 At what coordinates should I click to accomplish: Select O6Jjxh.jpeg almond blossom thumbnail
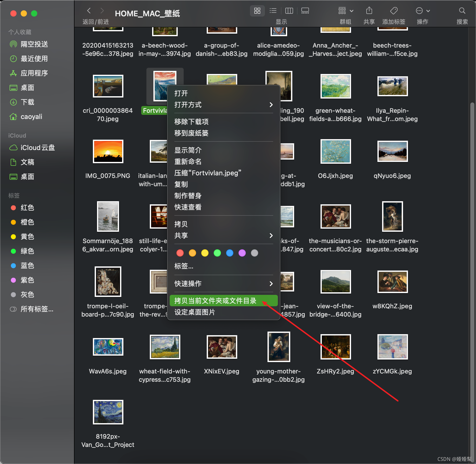coord(336,151)
